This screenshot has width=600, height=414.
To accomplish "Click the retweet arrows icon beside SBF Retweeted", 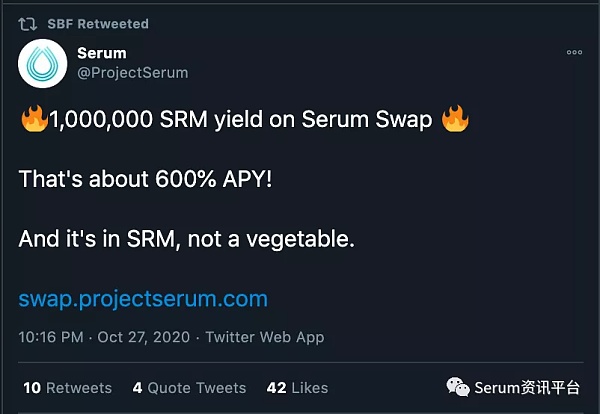I will click(28, 24).
